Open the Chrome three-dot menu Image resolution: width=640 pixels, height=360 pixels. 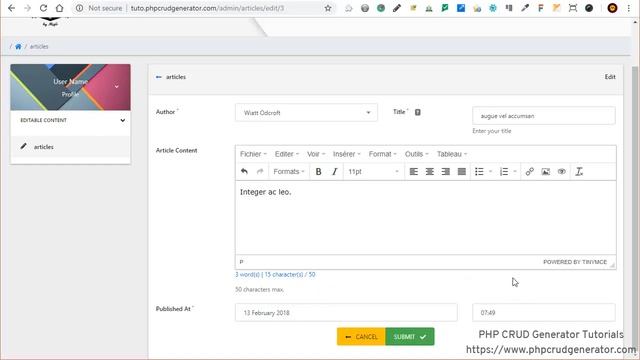click(629, 8)
